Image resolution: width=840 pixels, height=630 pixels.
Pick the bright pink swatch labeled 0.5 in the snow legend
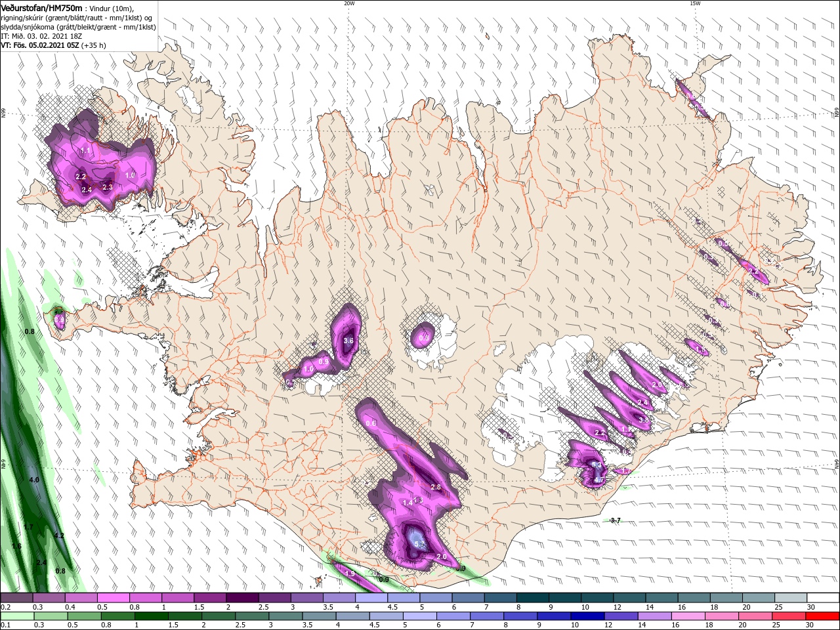(113, 598)
